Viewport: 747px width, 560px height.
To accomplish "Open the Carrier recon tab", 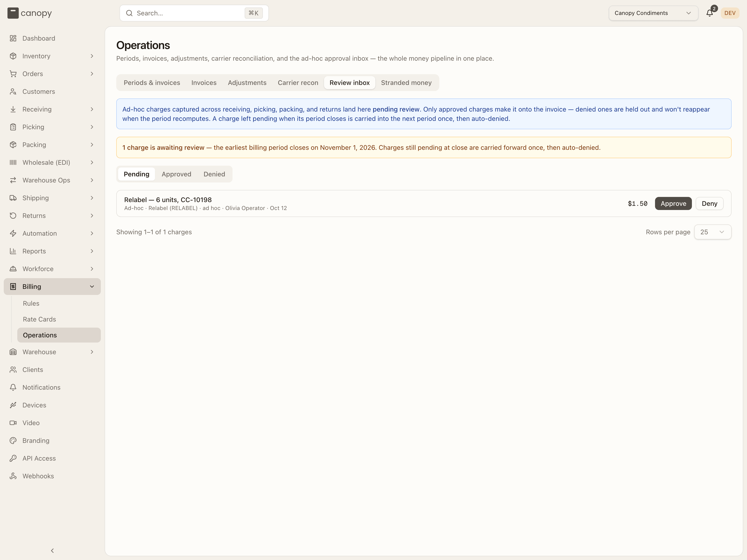I will tap(298, 83).
